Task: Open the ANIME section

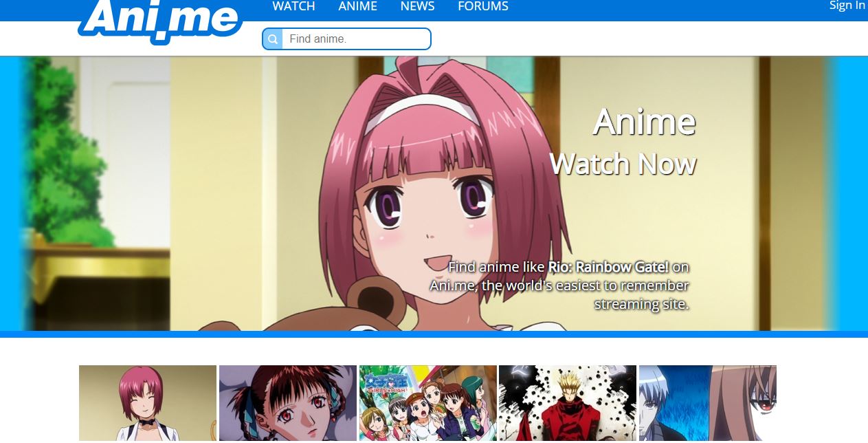Action: 357,6
